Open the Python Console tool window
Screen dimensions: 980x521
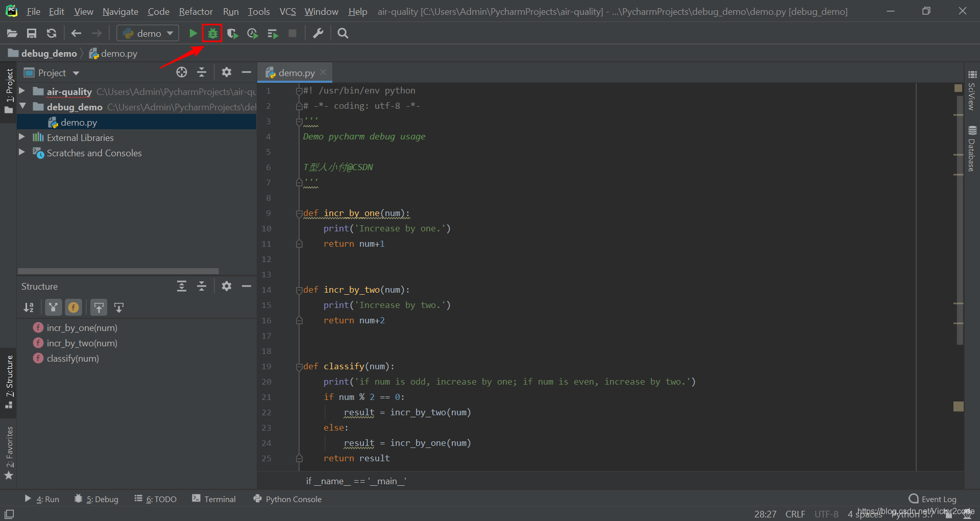(287, 499)
